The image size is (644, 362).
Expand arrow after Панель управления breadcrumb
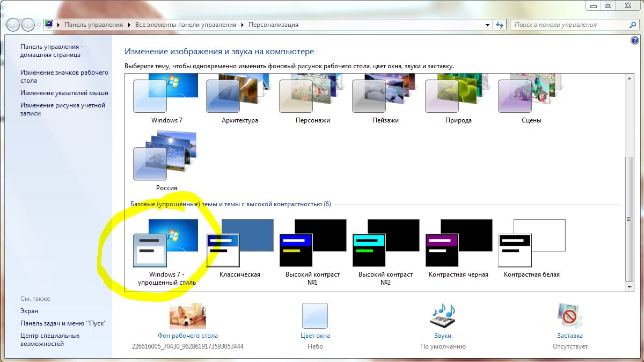point(129,25)
